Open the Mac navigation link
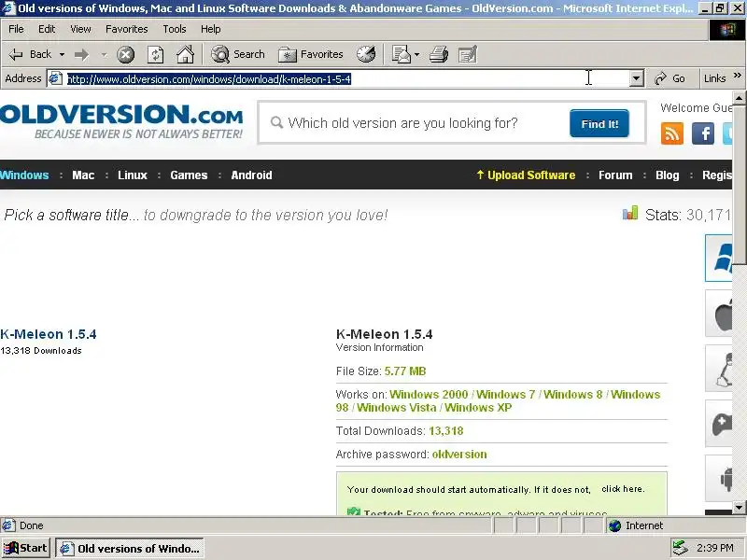 point(83,175)
